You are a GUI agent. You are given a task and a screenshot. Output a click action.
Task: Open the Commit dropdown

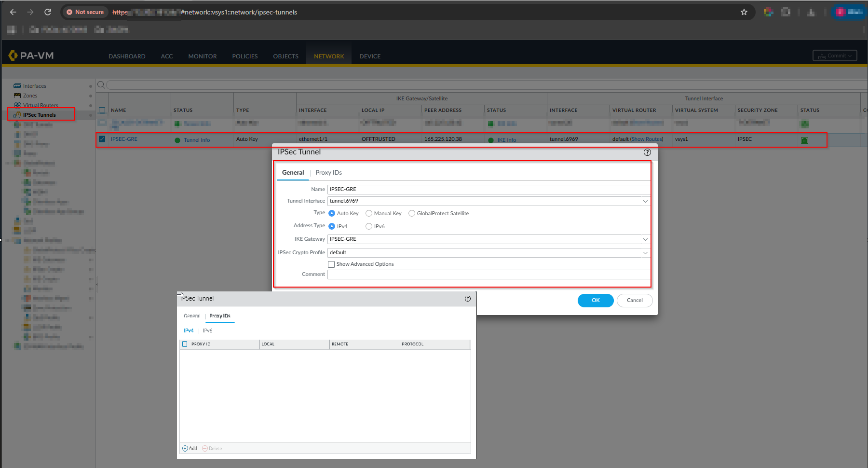point(835,55)
